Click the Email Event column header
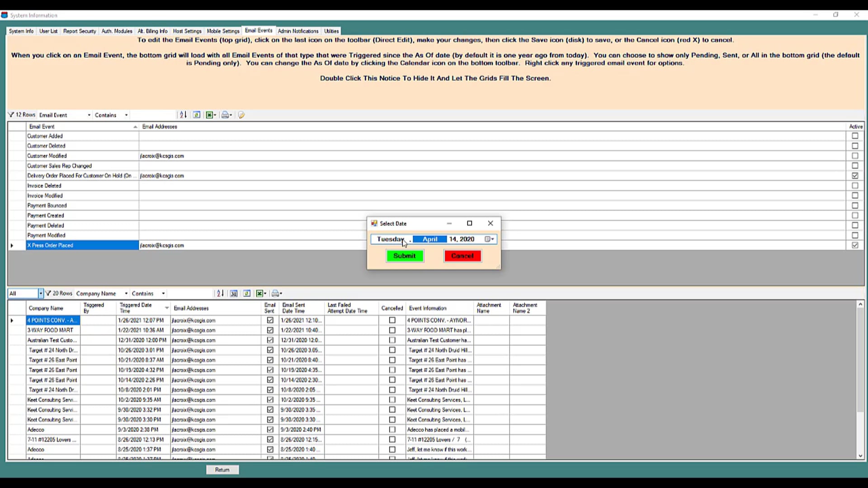The image size is (868, 488). point(82,127)
